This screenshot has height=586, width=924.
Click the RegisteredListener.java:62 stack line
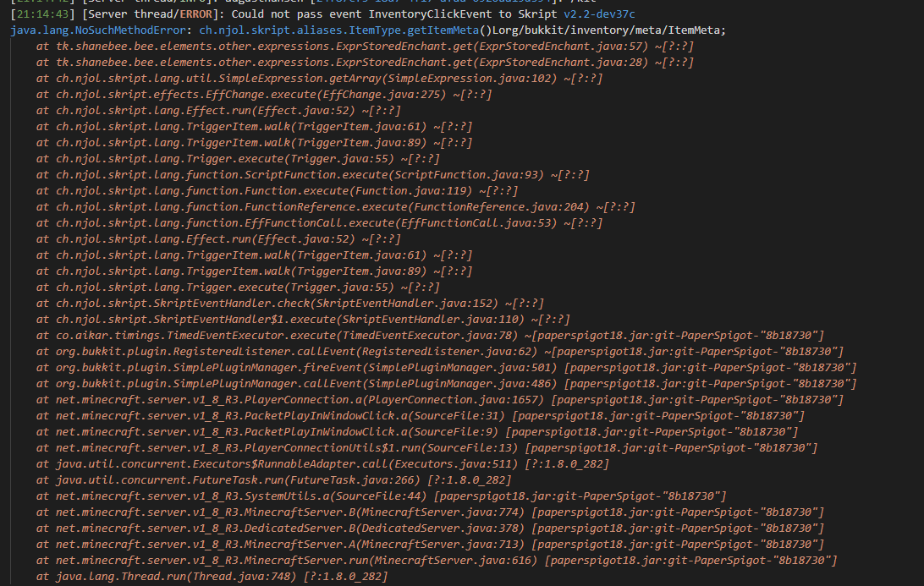tap(440, 352)
